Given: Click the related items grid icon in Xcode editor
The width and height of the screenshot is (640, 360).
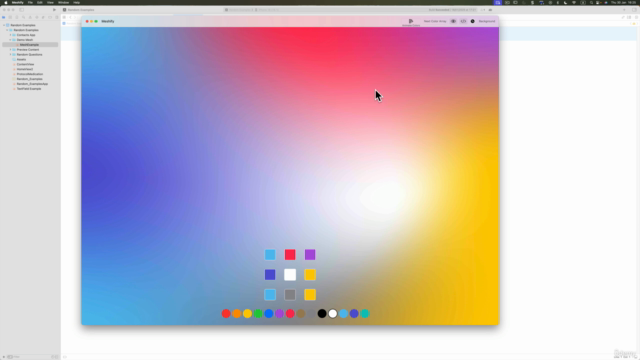Looking at the screenshot, I should click(64, 17).
